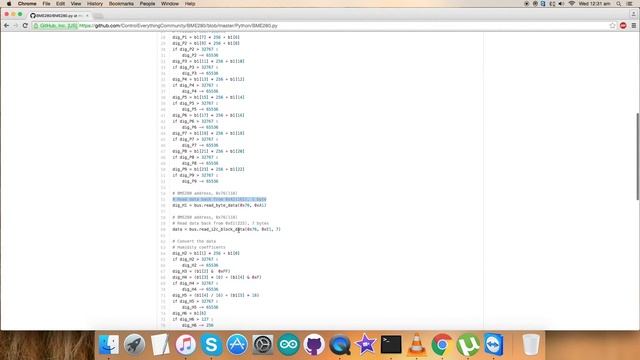Launch QuickTime Player from the Dock
This screenshot has height=360, width=640.
click(x=340, y=345)
